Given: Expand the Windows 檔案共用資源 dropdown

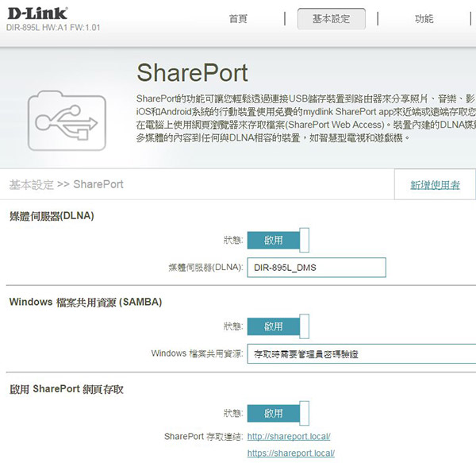Looking at the screenshot, I should pyautogui.click(x=361, y=353).
